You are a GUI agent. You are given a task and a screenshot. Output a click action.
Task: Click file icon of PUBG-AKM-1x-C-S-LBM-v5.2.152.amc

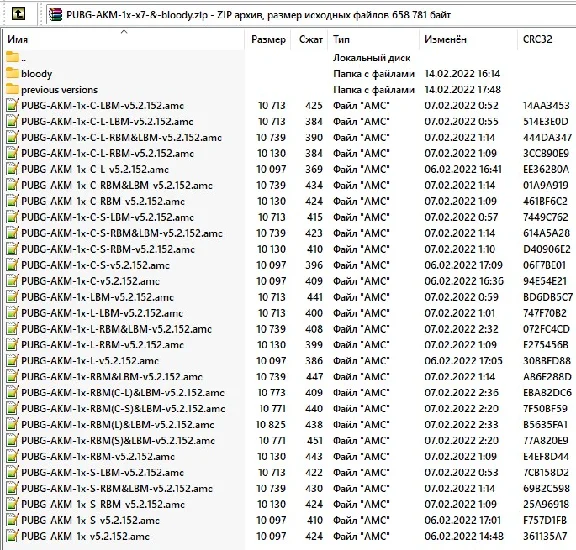pyautogui.click(x=12, y=217)
